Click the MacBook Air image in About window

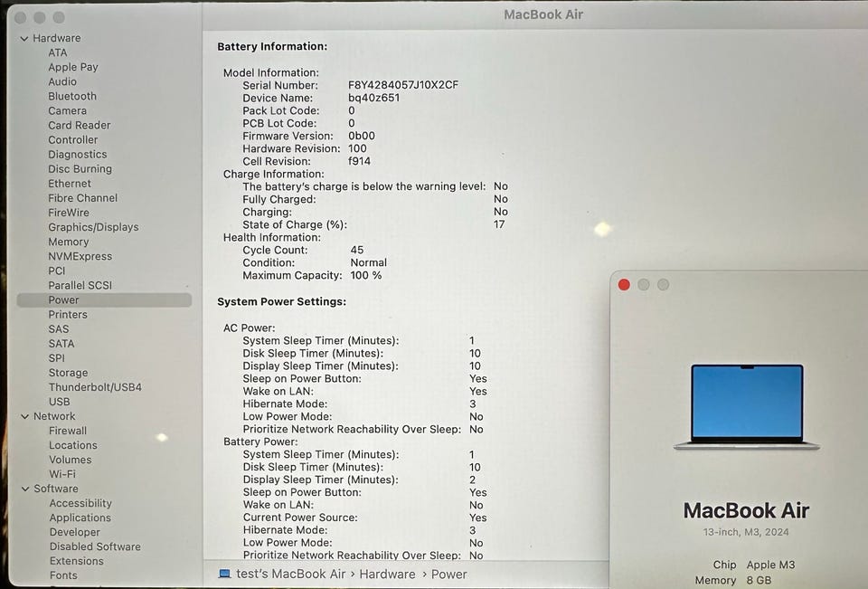click(746, 407)
